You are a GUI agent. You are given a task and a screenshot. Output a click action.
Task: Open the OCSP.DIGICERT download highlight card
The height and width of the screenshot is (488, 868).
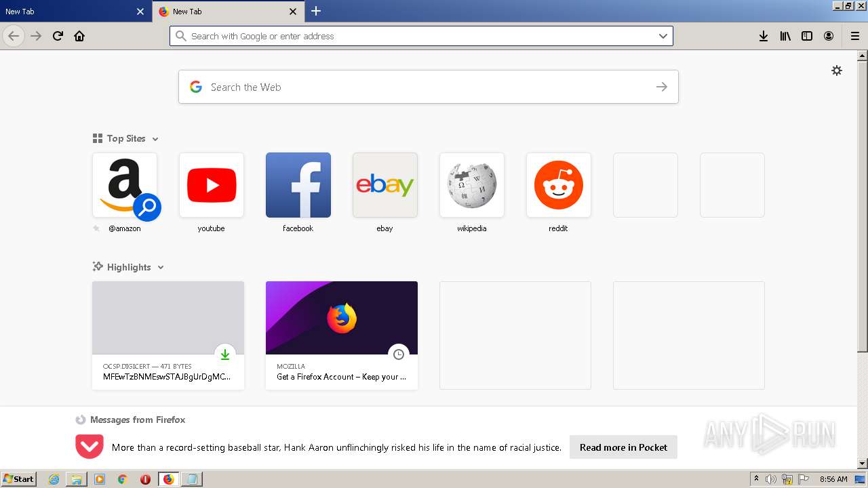click(168, 335)
